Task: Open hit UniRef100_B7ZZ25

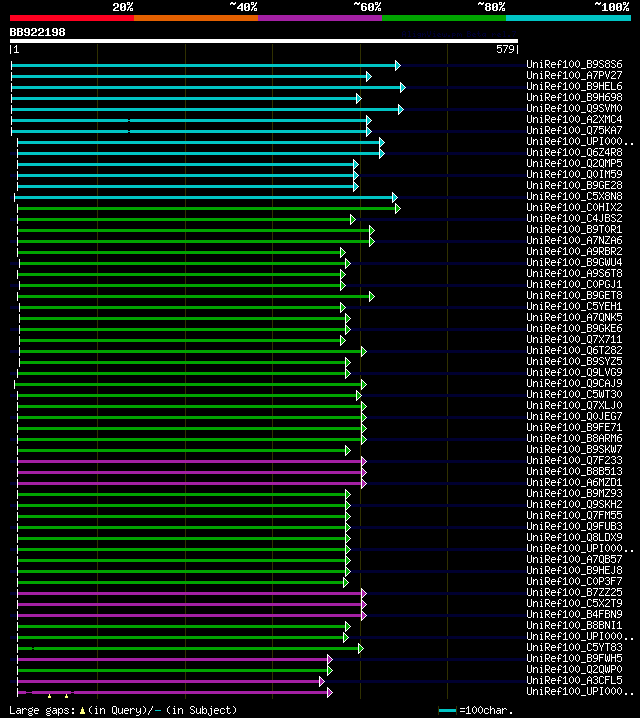Action: click(574, 592)
